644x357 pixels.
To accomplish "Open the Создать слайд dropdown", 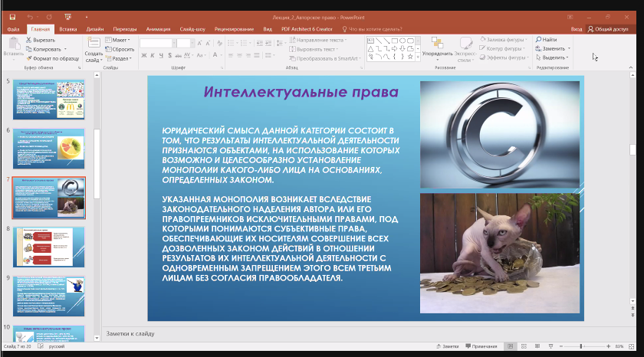I will click(x=94, y=57).
